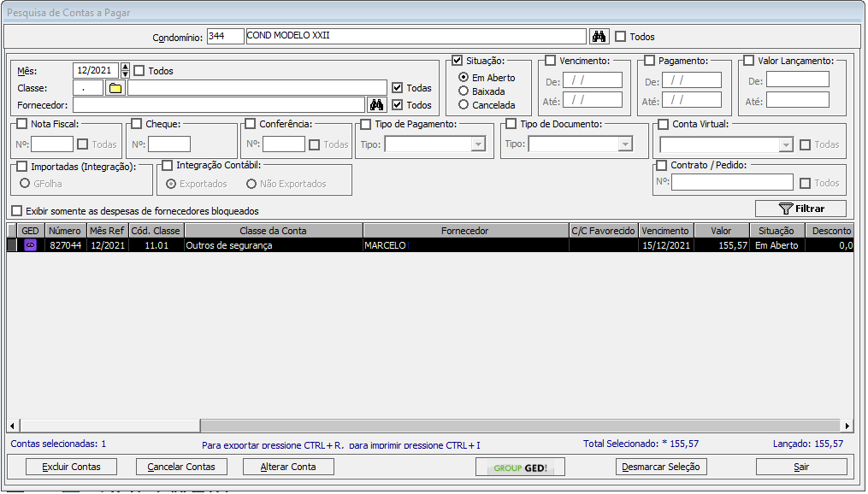Sort by Classe da Conta header
868x494 pixels.
273,231
